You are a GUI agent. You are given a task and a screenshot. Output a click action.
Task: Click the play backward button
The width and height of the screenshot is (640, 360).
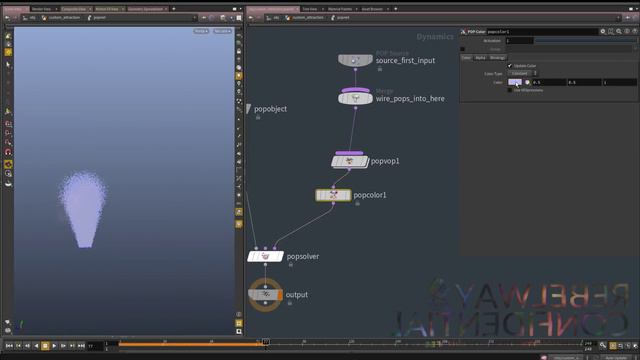click(36, 346)
